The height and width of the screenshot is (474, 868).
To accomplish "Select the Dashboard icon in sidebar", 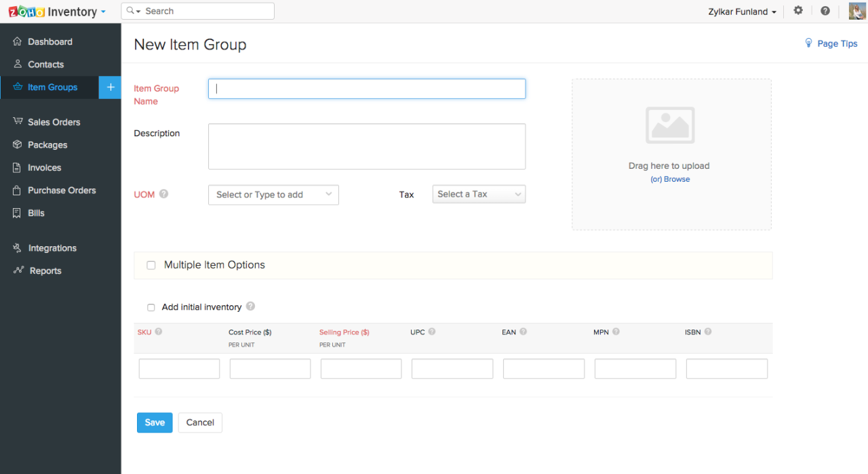I will pyautogui.click(x=16, y=41).
